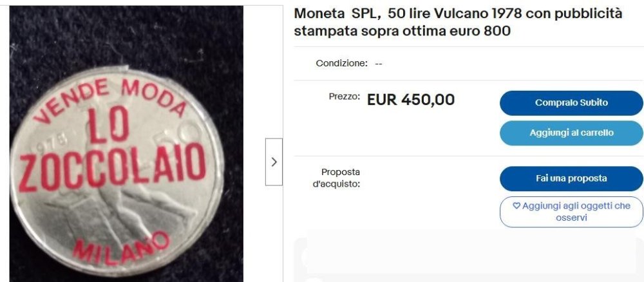Screen dimensions: 644x282
Task: Click the heart icon on the watch button
Action: click(516, 206)
